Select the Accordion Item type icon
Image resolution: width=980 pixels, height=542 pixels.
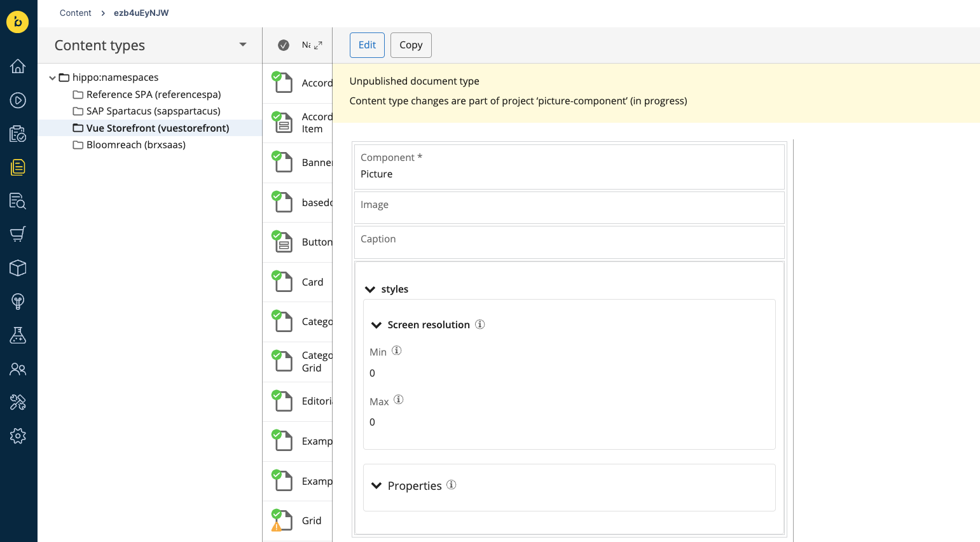[x=282, y=122]
